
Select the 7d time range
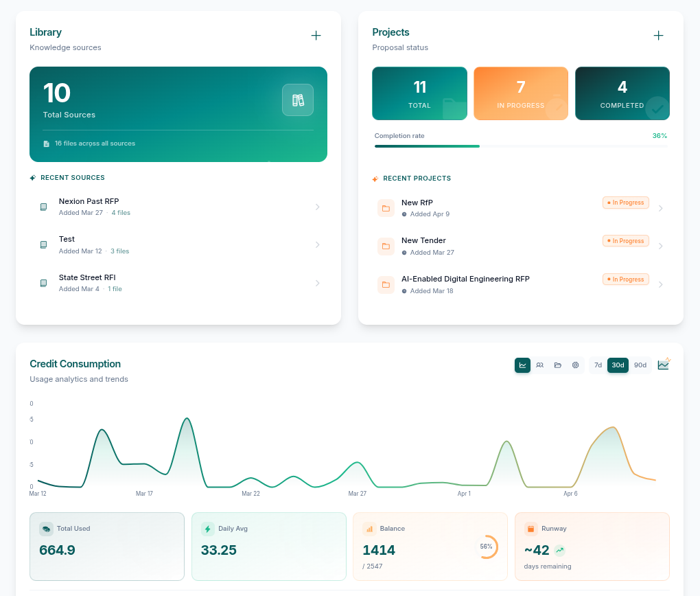pyautogui.click(x=598, y=365)
